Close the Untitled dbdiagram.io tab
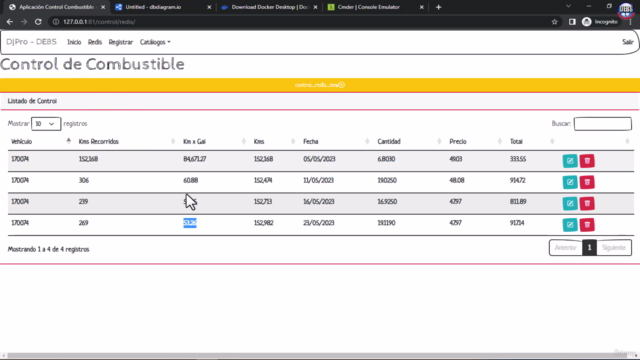The width and height of the screenshot is (640, 360). (209, 7)
